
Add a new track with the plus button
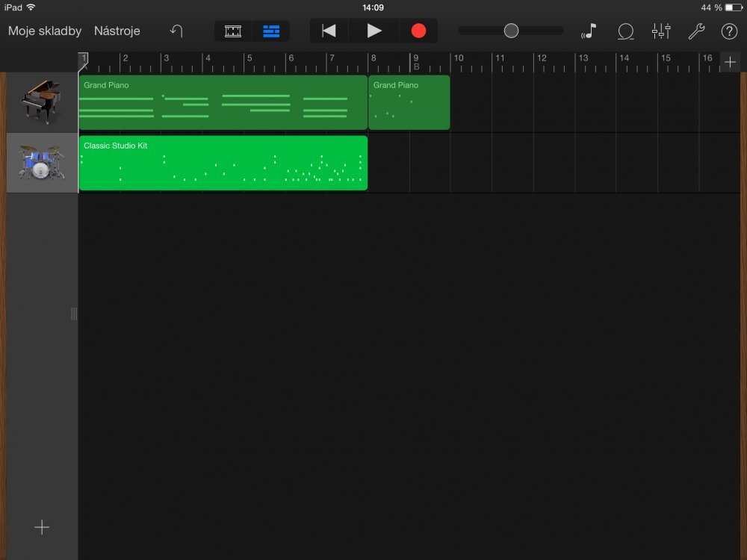pos(41,527)
